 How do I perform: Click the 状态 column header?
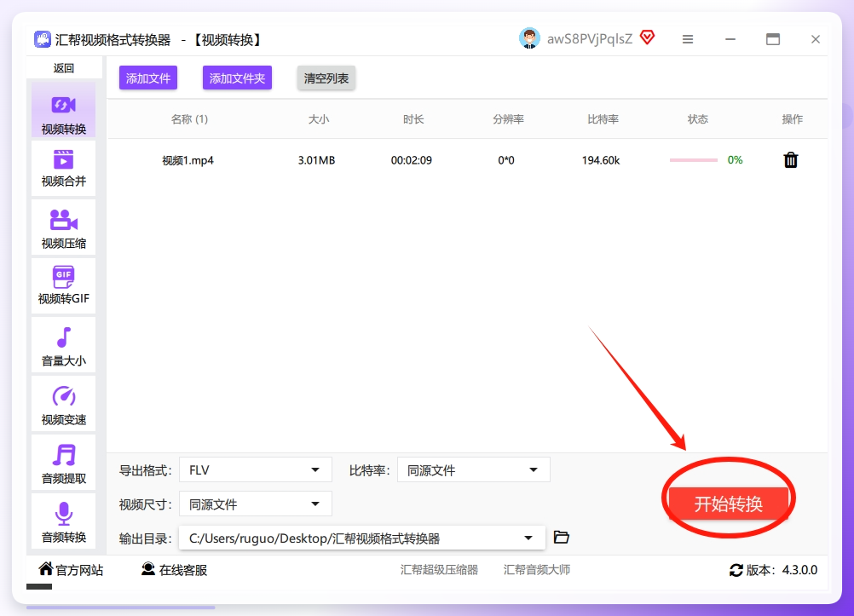(698, 119)
